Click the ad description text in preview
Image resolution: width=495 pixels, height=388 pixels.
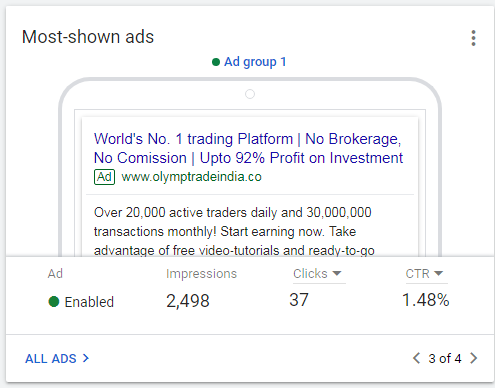click(x=234, y=231)
